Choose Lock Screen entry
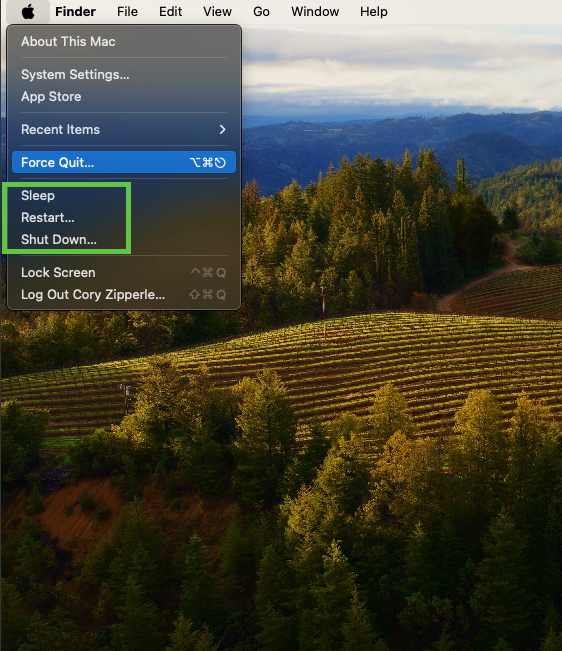 tap(124, 273)
